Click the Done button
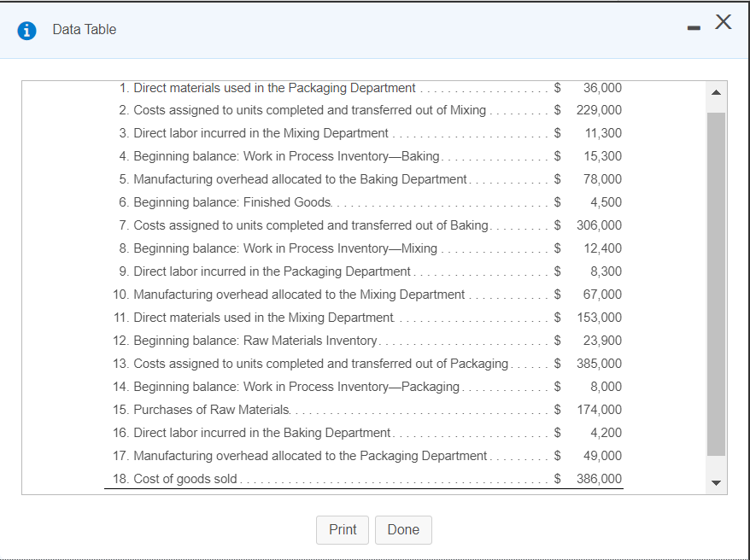Viewport: 750px width, 560px height. point(403,529)
